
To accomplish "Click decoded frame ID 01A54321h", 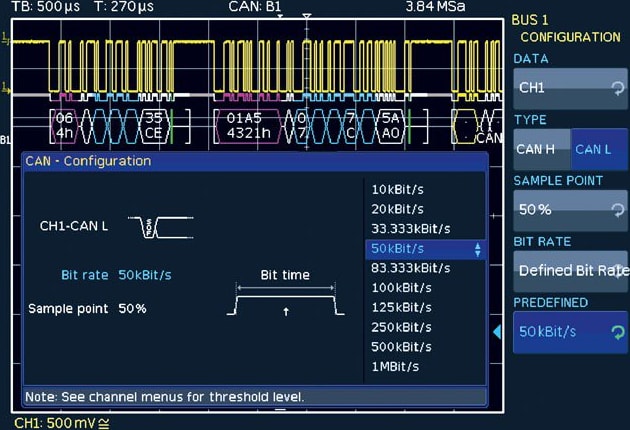I will pyautogui.click(x=248, y=125).
